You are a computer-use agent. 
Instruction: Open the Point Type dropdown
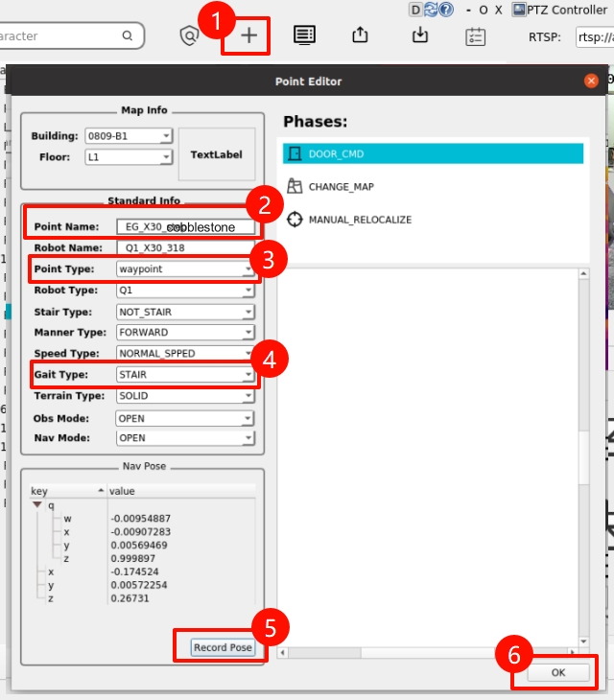[x=185, y=269]
